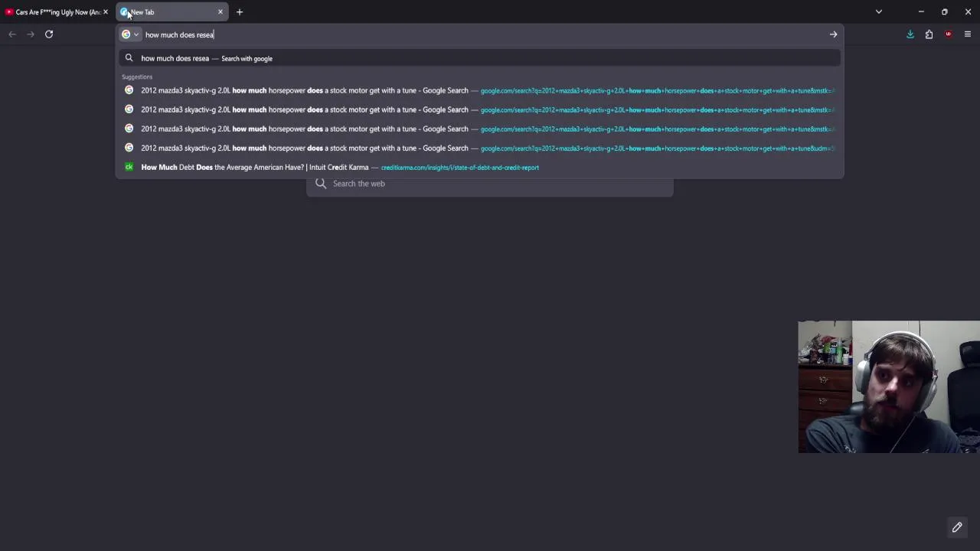The width and height of the screenshot is (980, 551).
Task: Open the uBlock Origin extension
Action: [949, 34]
